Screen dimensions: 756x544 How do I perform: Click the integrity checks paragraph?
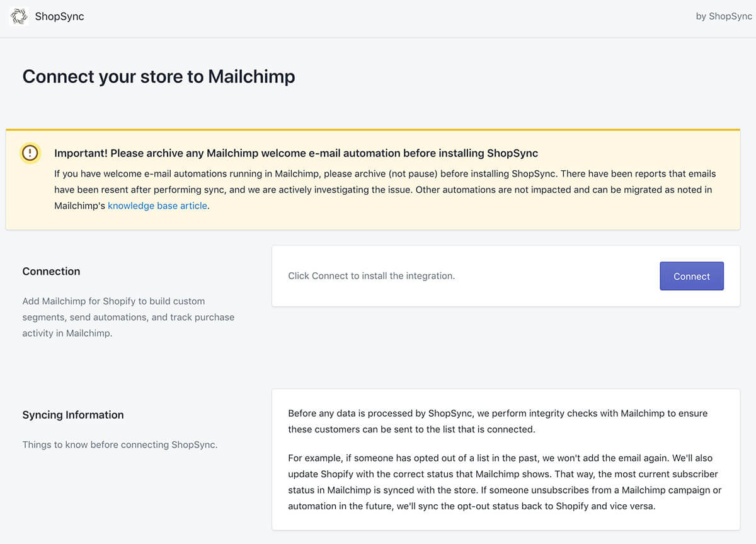pyautogui.click(x=498, y=421)
